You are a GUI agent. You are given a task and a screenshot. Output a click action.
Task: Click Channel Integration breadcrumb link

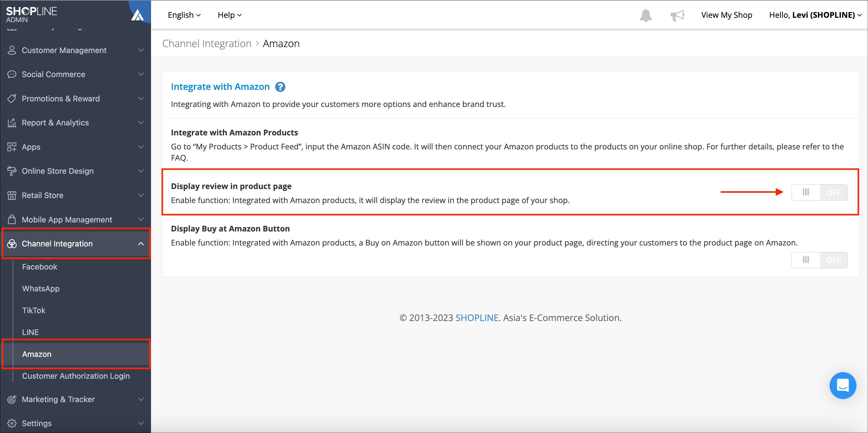(207, 43)
